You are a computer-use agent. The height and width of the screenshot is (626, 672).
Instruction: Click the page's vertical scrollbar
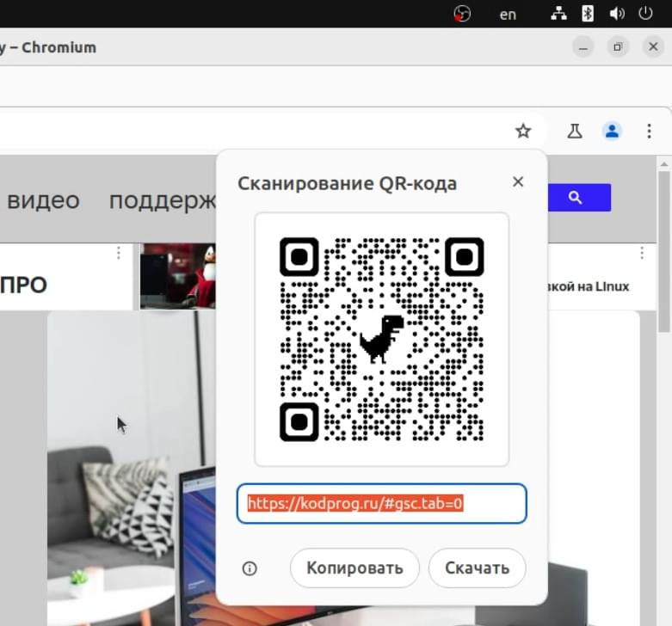(664, 251)
